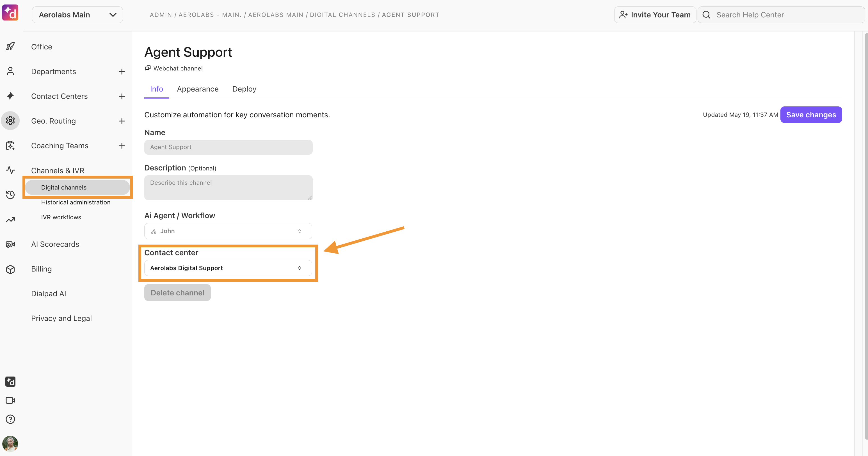This screenshot has height=456, width=868.
Task: Click the Save changes button
Action: click(811, 115)
